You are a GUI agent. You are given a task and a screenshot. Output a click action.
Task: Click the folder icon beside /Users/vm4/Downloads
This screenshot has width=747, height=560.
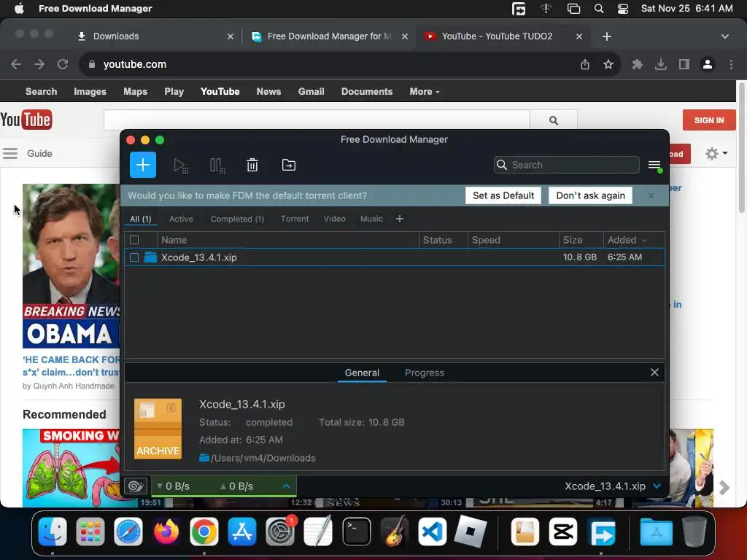coord(204,458)
